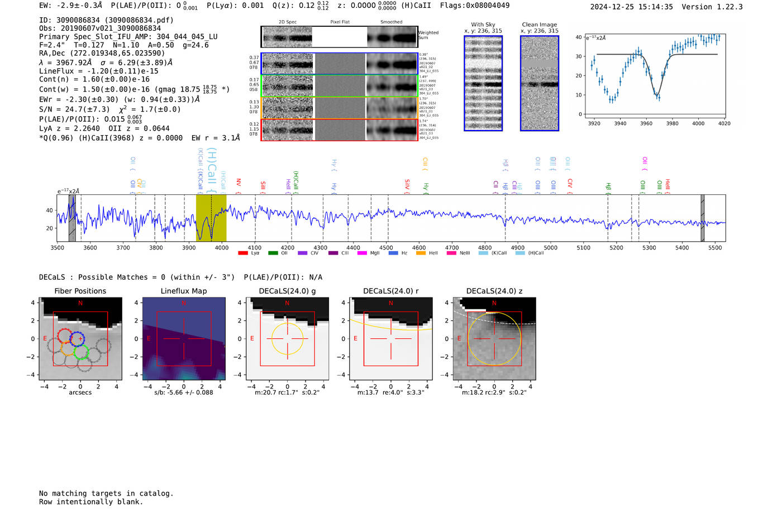Click the pink NeIII legend swatch
Viewport: 782px width, 532px height.
451,253
